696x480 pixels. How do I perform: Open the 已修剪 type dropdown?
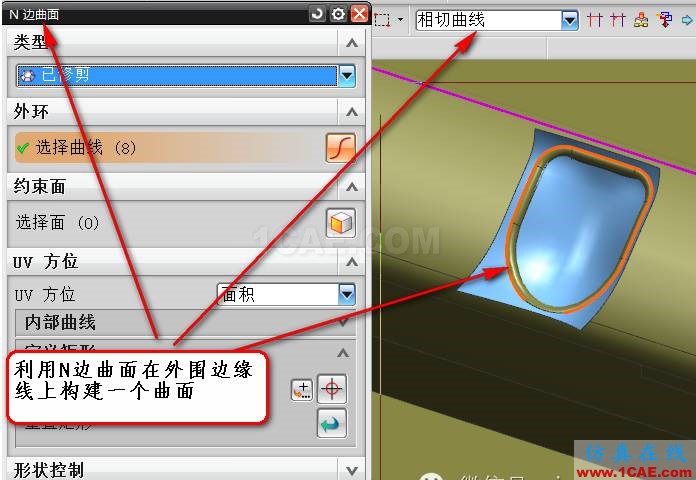(347, 75)
